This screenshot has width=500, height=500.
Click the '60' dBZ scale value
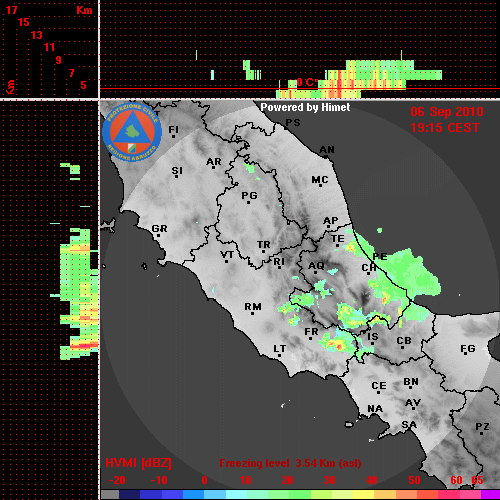pos(456,480)
